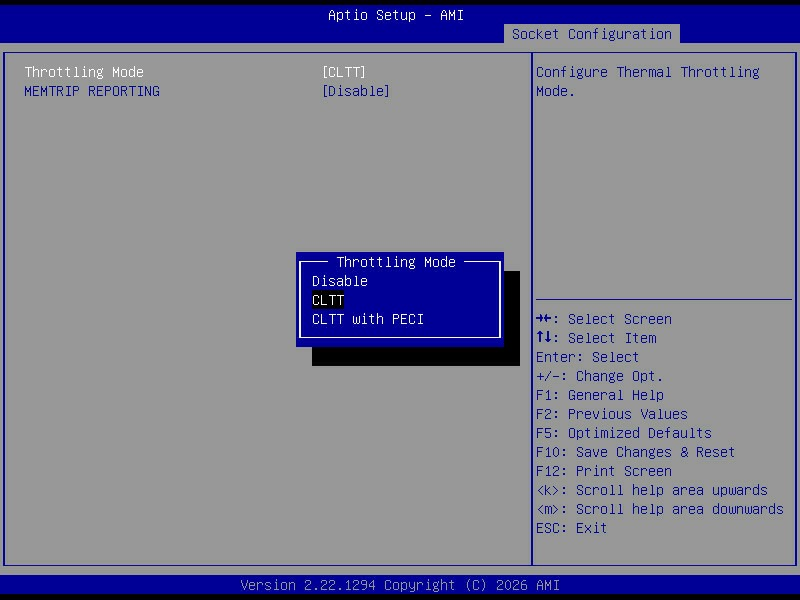Viewport: 800px width, 600px height.
Task: Open the [Disable] value of MEMTRIP REPORTING
Action: [x=356, y=91]
